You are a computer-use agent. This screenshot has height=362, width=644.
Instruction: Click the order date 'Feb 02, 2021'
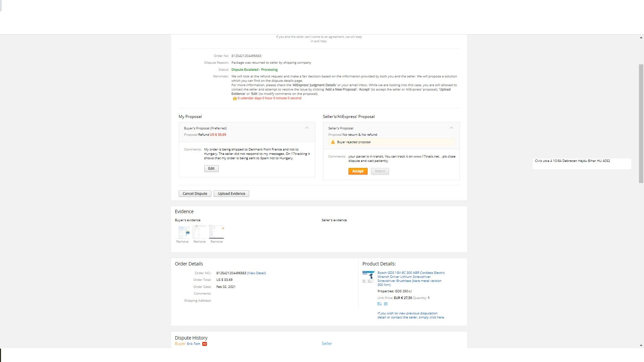[x=226, y=287]
